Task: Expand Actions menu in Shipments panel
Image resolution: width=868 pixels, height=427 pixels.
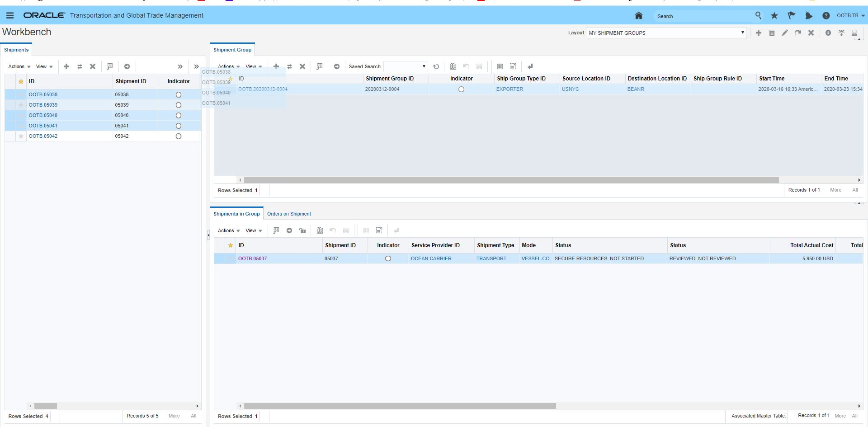Action: 19,66
